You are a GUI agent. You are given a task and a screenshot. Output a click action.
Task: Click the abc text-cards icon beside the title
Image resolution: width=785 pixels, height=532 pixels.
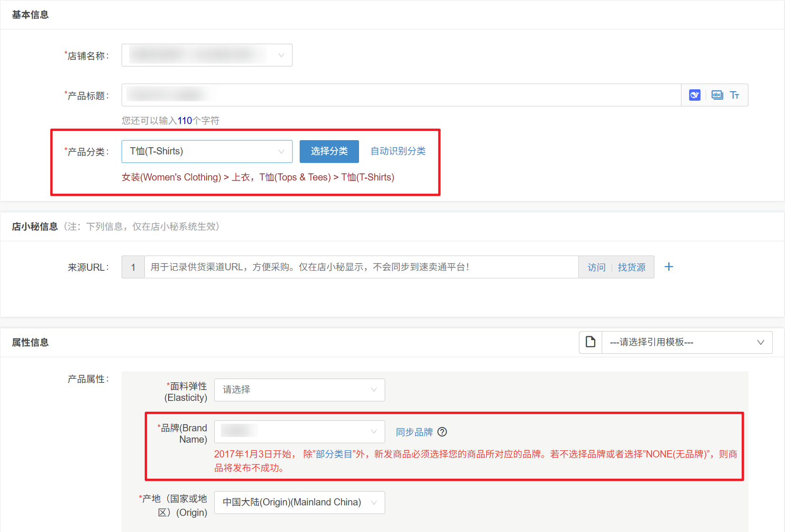[717, 95]
